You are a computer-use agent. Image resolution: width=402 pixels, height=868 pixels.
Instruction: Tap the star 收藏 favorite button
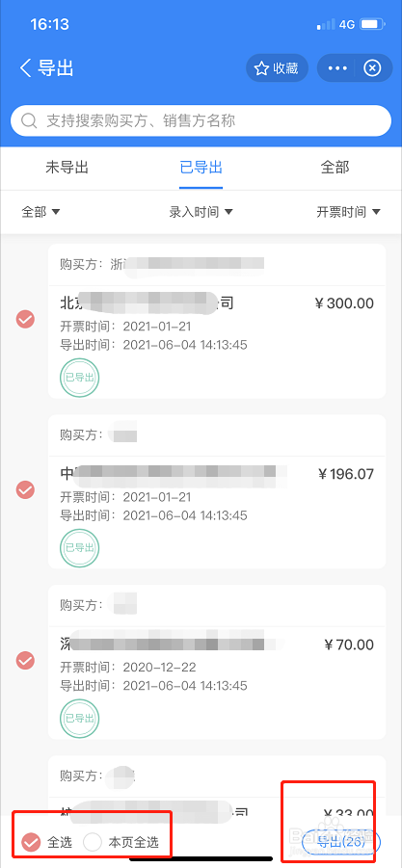point(277,68)
